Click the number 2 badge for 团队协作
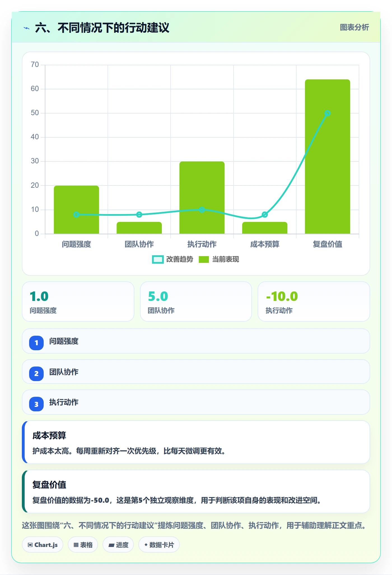 (x=36, y=374)
